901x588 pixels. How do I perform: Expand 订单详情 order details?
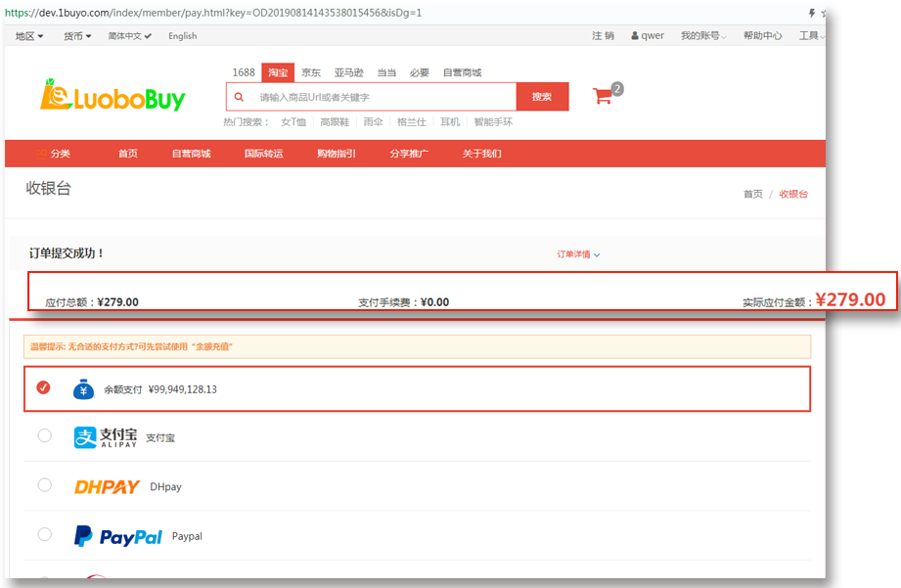pyautogui.click(x=578, y=254)
